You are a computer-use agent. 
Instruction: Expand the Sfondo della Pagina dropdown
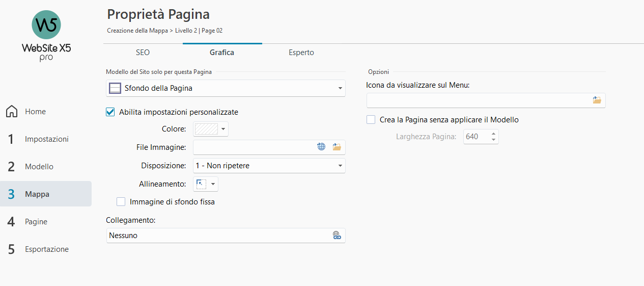click(340, 89)
